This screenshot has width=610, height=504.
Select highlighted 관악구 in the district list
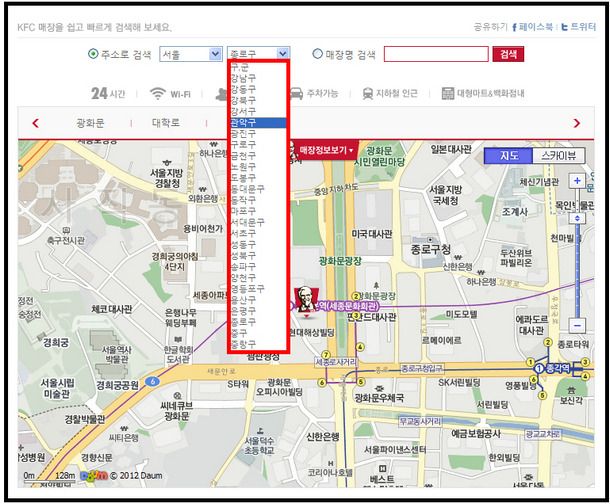[258, 122]
